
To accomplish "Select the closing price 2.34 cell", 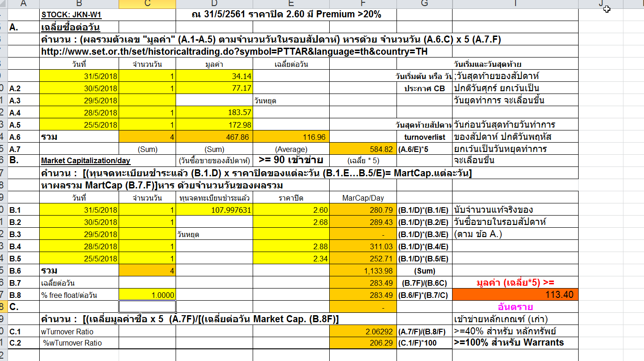I will [291, 259].
